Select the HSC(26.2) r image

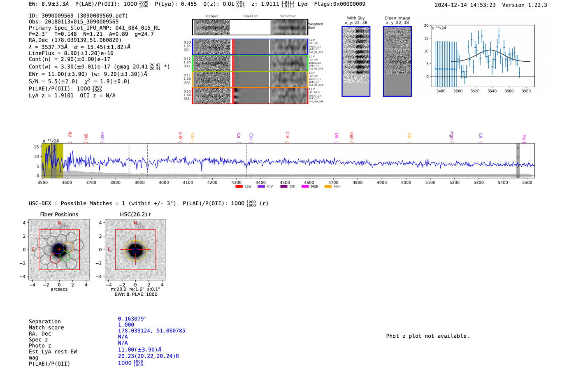pyautogui.click(x=135, y=250)
